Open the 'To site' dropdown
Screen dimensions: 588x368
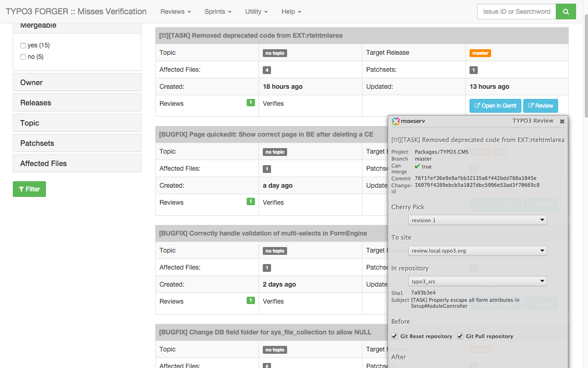(x=478, y=251)
